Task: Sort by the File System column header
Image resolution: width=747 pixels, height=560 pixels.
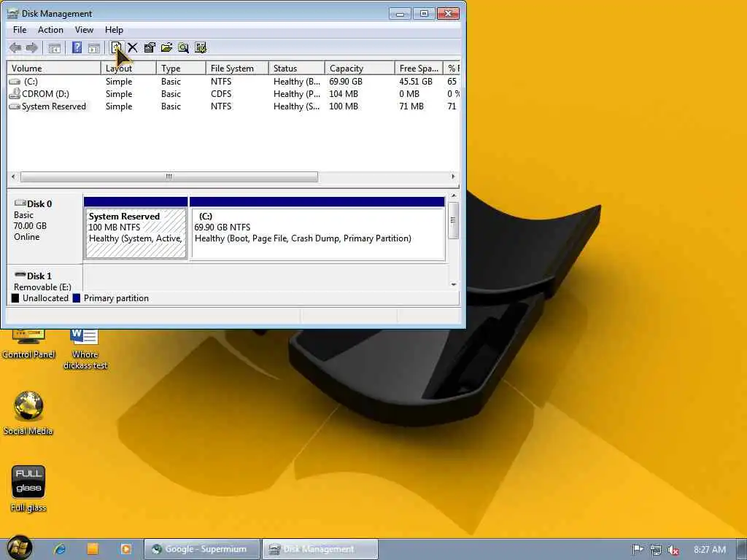Action: click(x=237, y=68)
